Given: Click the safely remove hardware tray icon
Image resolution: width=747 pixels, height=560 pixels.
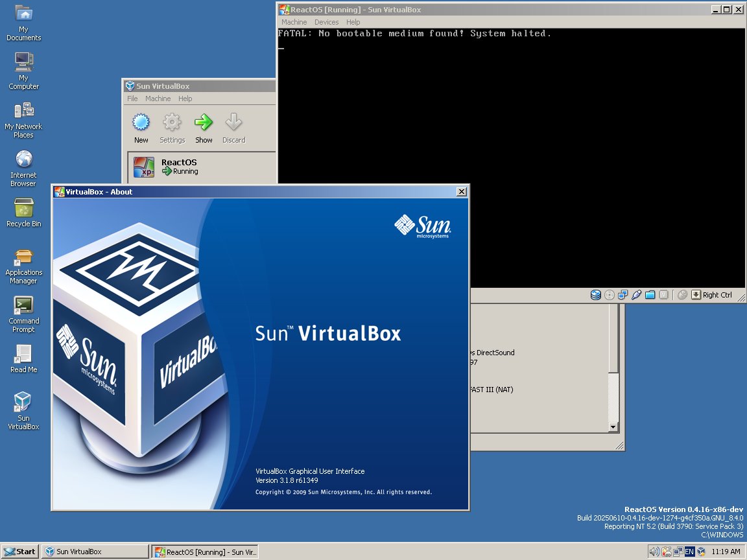Looking at the screenshot, I should coord(666,552).
